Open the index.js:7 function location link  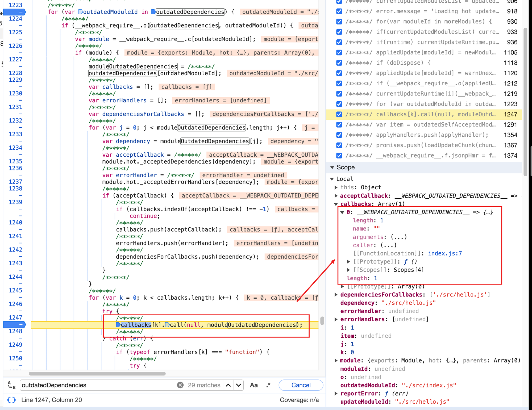tap(445, 253)
